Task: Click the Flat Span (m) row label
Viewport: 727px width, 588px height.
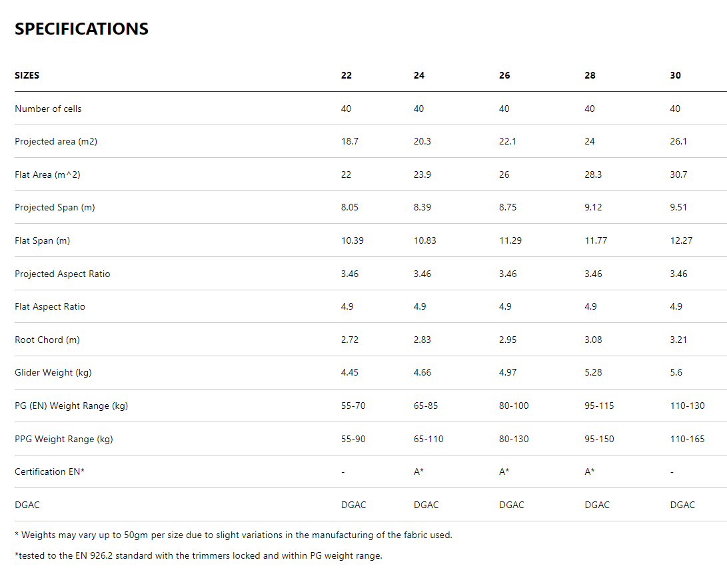Action: 43,240
